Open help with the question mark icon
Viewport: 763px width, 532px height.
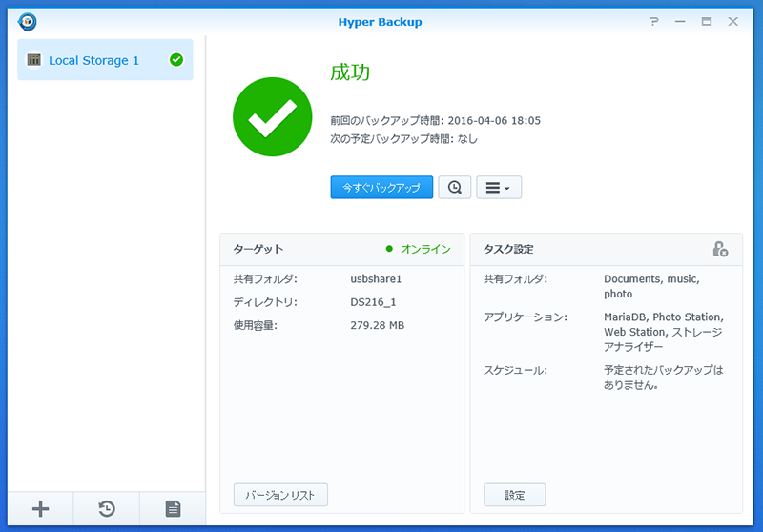653,21
